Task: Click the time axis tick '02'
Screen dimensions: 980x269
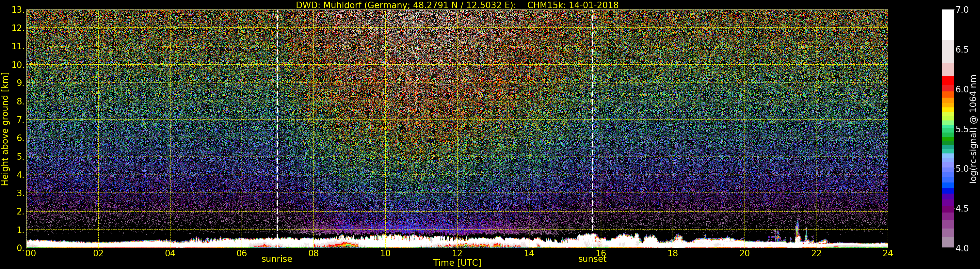Action: [x=98, y=253]
